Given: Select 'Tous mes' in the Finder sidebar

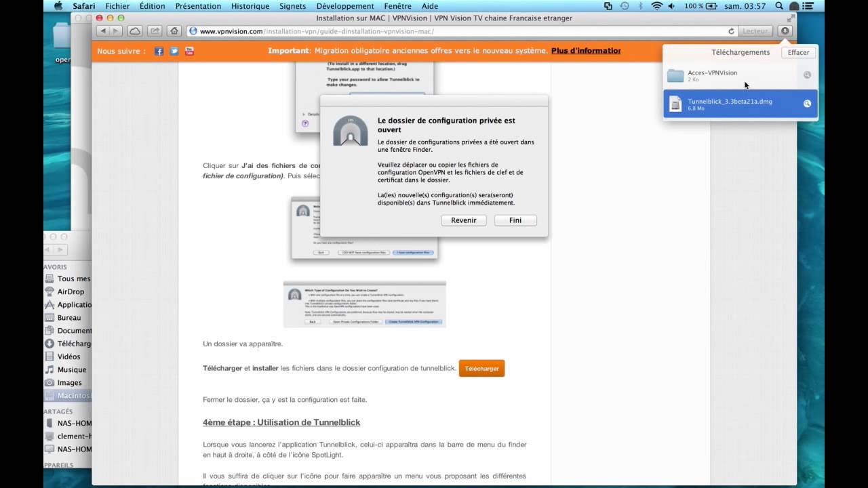Looking at the screenshot, I should (68, 279).
